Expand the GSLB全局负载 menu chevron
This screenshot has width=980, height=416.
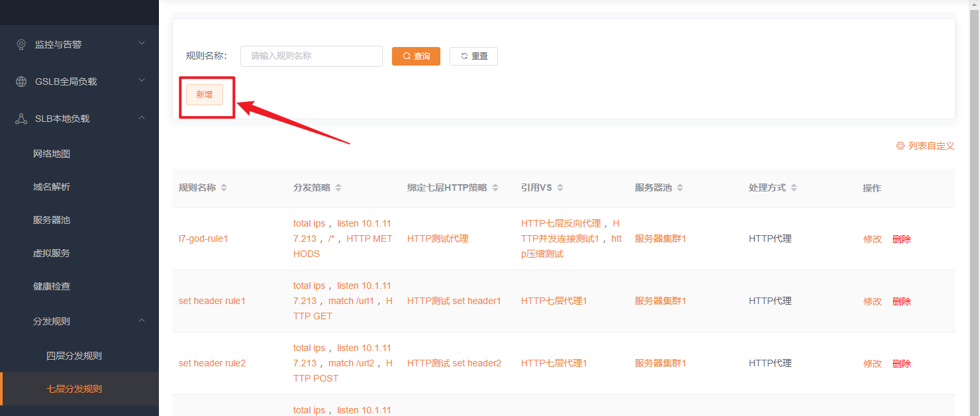[x=142, y=81]
